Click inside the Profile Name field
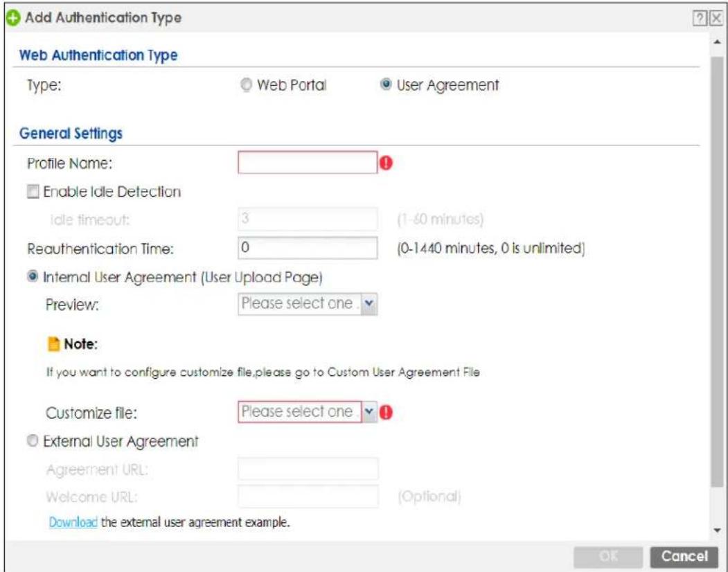 pyautogui.click(x=308, y=163)
